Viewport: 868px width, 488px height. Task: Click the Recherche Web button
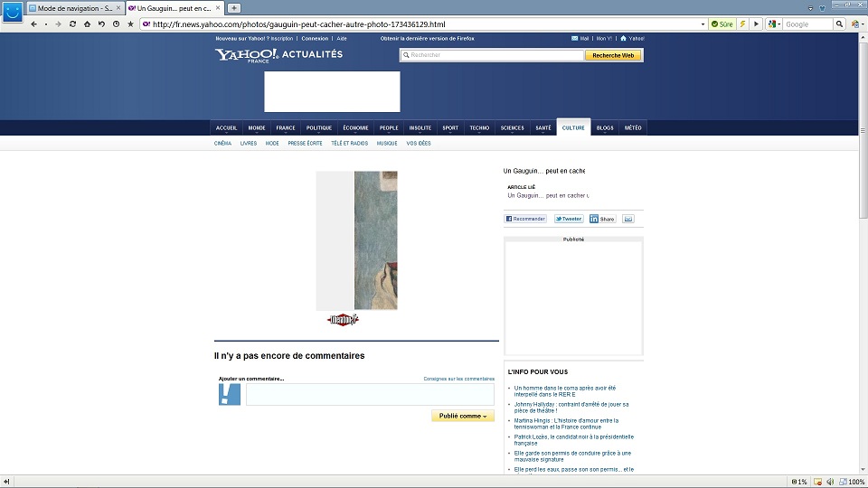coord(613,55)
